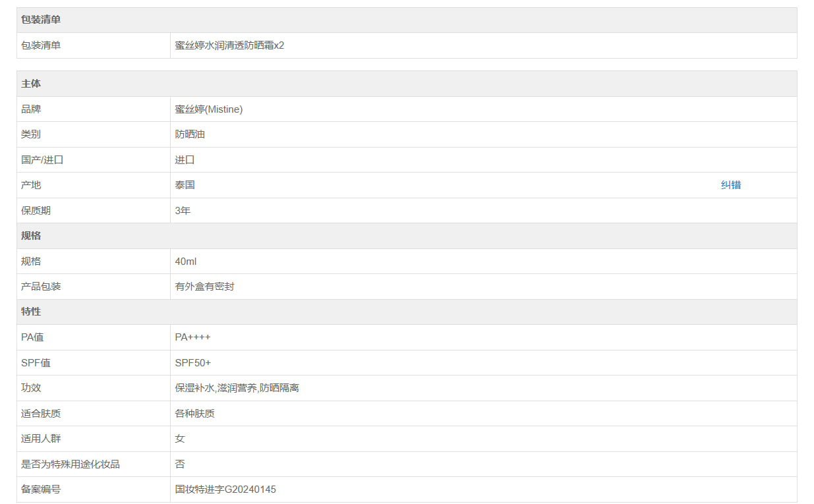
Task: Click the 保湿补水,滋润营养,防晒隔离 efficacy text
Action: tap(237, 388)
